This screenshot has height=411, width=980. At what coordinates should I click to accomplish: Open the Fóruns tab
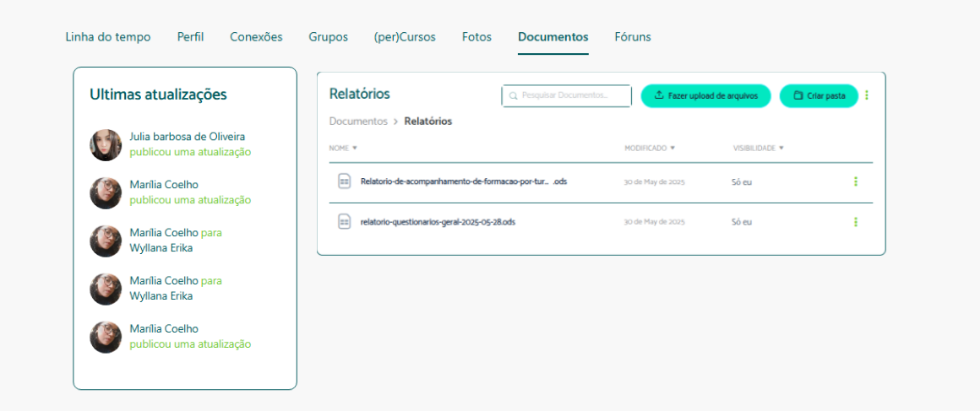[x=633, y=37]
